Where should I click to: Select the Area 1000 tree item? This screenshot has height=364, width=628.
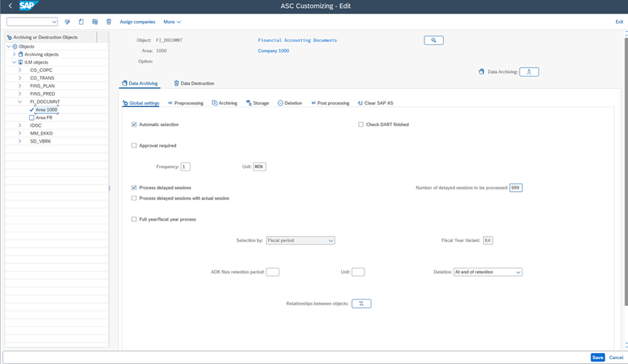click(x=46, y=109)
